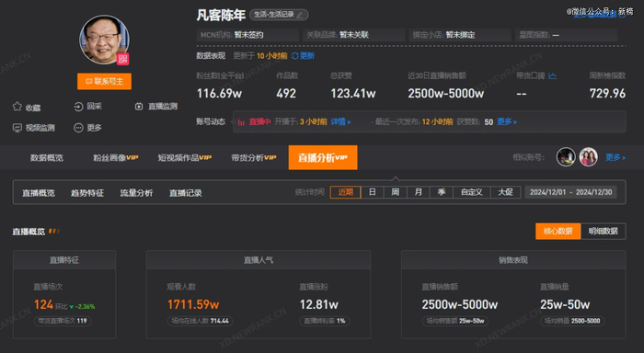644x353 pixels.
Task: Open the 更多 ellipsis icon under avatar
Action: pyautogui.click(x=78, y=128)
